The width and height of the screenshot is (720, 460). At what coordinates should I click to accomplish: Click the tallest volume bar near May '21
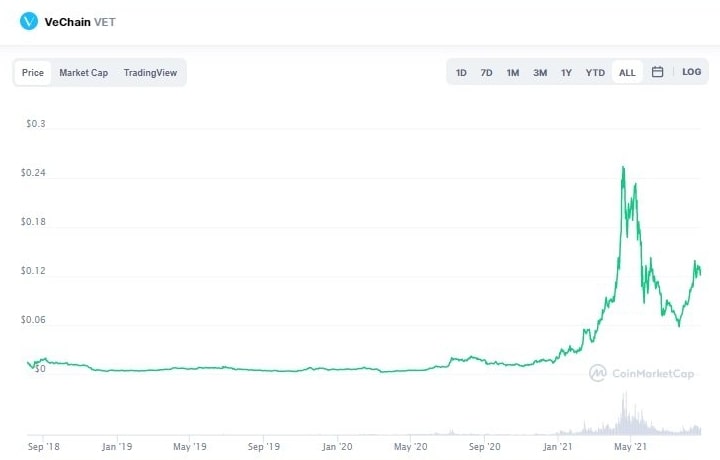[x=624, y=413]
